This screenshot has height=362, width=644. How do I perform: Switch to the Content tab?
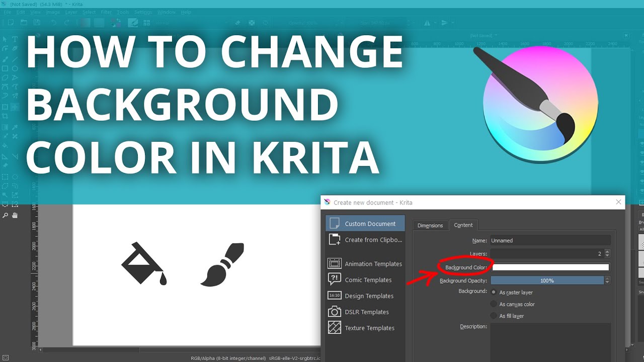463,225
